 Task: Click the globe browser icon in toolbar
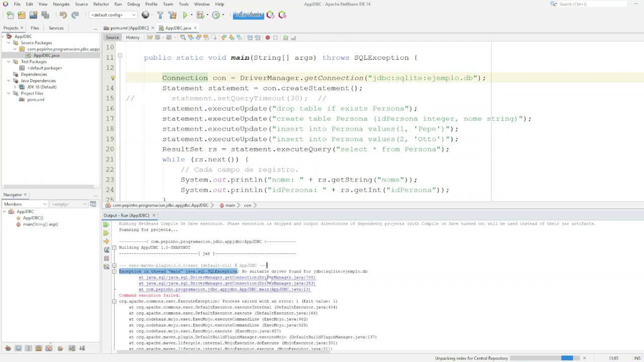tap(145, 15)
